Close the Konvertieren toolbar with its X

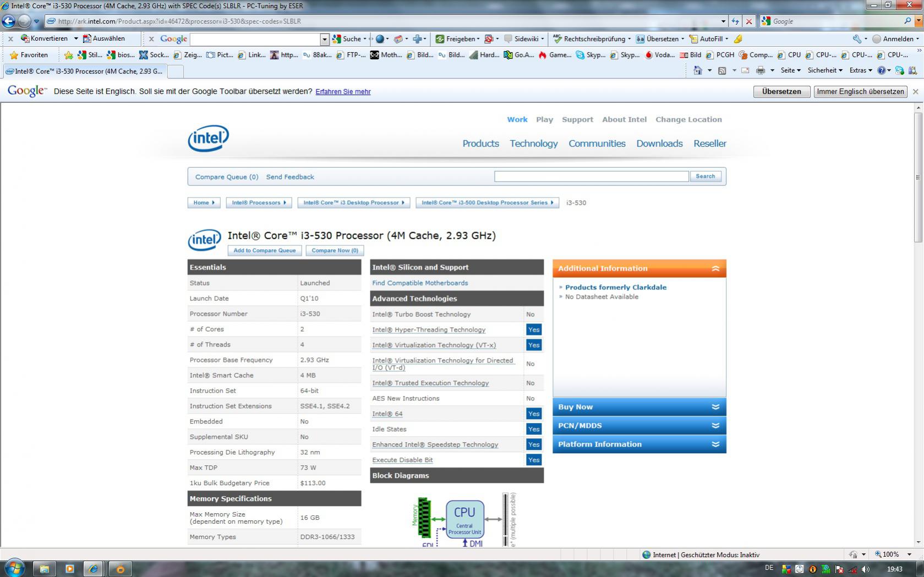pyautogui.click(x=10, y=39)
